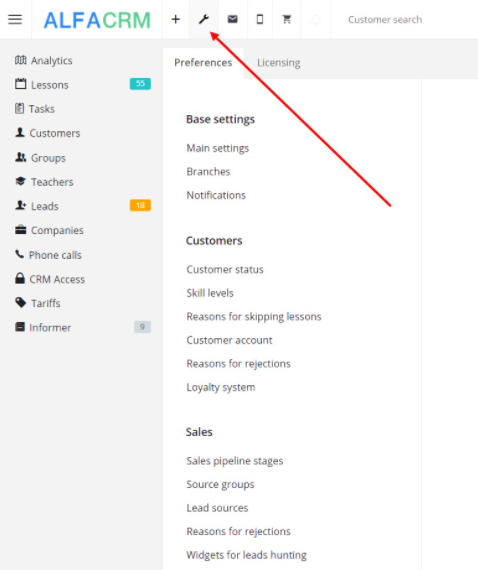The width and height of the screenshot is (478, 570).
Task: Open the Main settings link
Action: click(x=218, y=148)
